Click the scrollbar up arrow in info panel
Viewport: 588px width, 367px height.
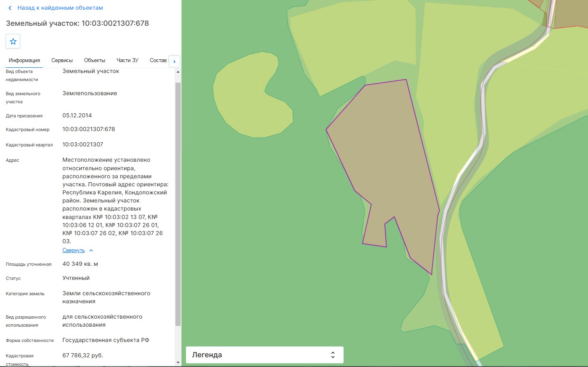point(178,72)
